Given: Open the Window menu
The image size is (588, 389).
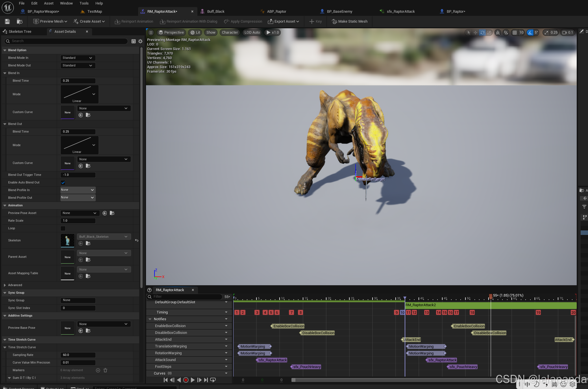Looking at the screenshot, I should [x=66, y=3].
